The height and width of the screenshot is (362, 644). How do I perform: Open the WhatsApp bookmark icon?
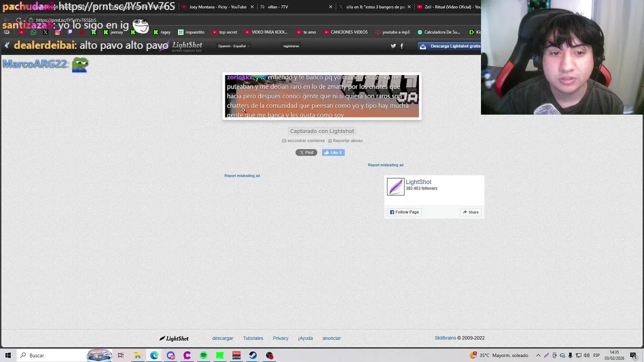click(x=33, y=32)
